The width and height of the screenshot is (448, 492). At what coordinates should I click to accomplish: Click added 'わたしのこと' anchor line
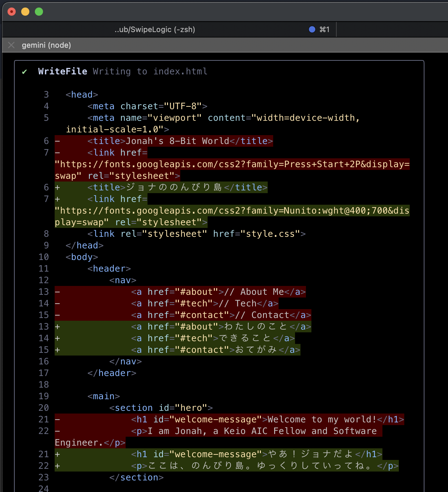[x=221, y=327]
